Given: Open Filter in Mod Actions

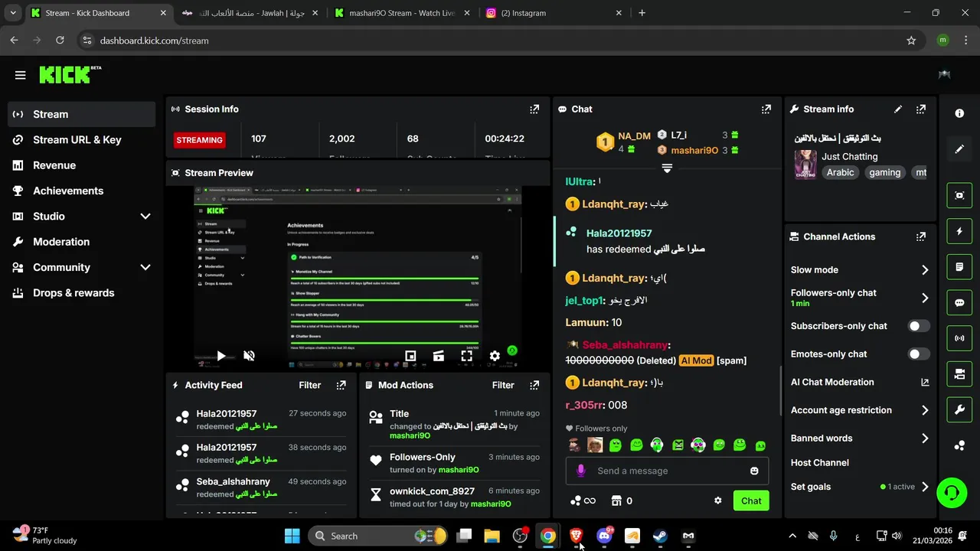Looking at the screenshot, I should click(503, 385).
